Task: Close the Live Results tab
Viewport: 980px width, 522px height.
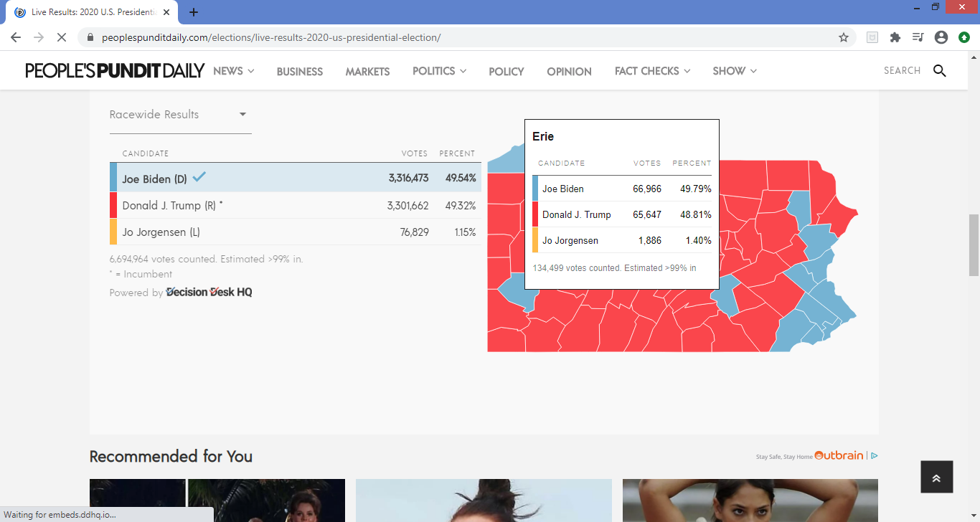Action: click(x=166, y=12)
